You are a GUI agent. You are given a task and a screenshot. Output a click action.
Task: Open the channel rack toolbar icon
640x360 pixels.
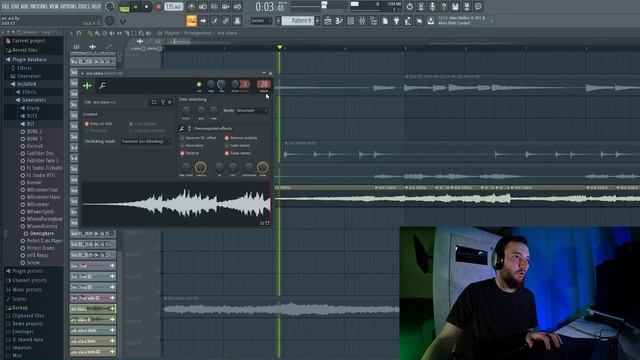351,21
